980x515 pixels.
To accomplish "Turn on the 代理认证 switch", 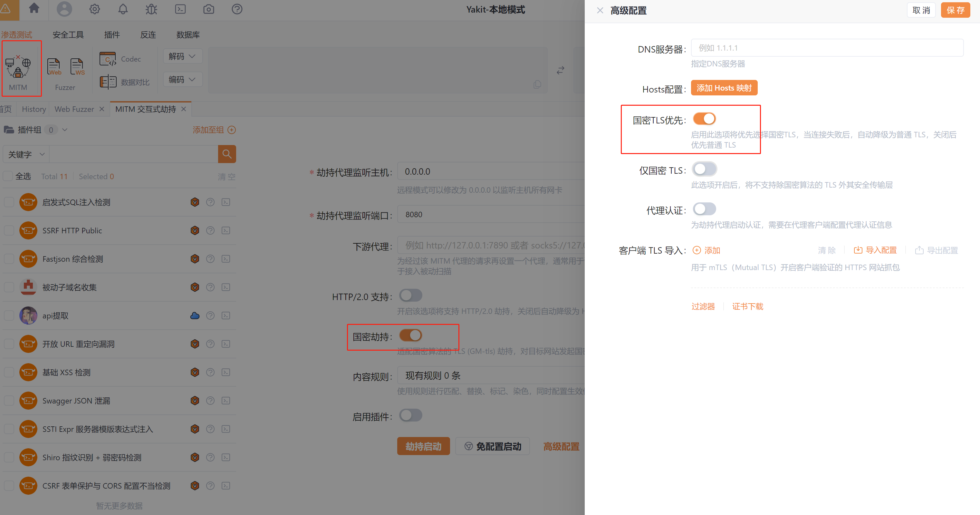I will 704,209.
